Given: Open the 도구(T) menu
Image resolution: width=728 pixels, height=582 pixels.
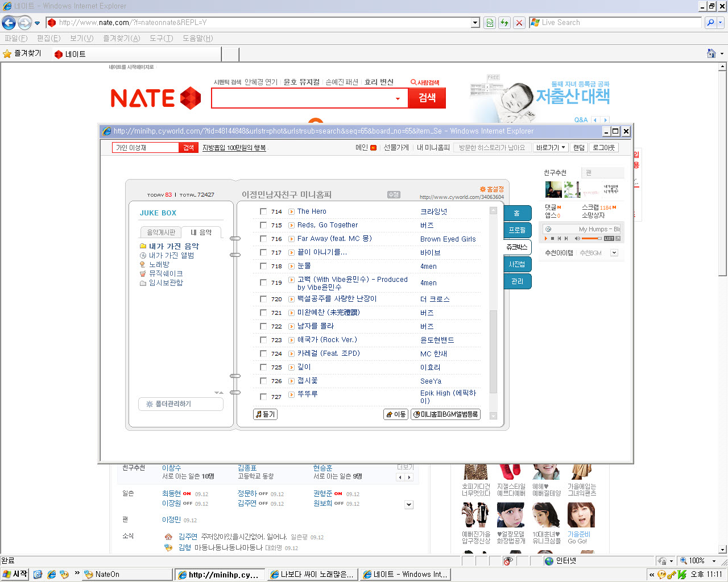Looking at the screenshot, I should pos(161,39).
